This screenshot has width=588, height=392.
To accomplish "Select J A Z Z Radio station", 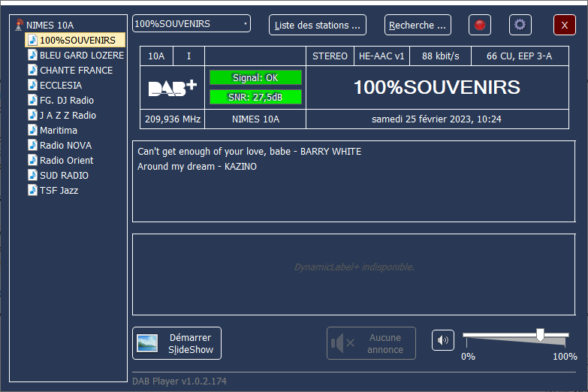I will (68, 115).
